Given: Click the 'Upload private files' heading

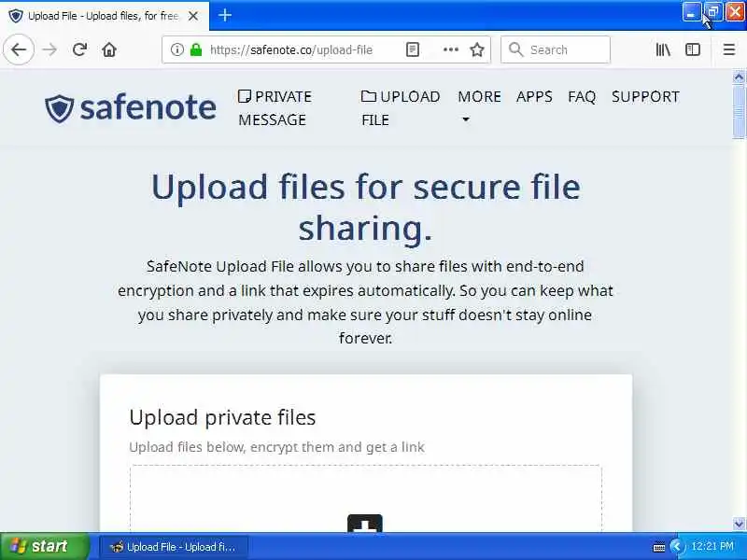Looking at the screenshot, I should coord(222,417).
